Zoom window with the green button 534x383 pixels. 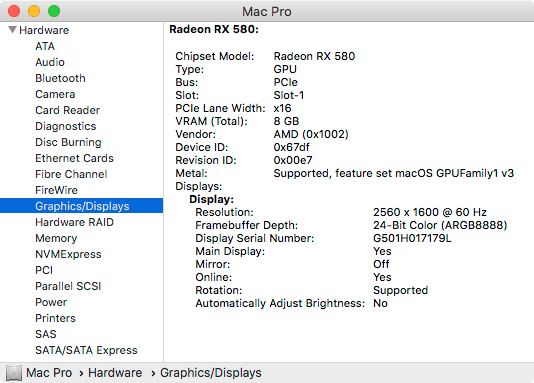click(x=54, y=11)
